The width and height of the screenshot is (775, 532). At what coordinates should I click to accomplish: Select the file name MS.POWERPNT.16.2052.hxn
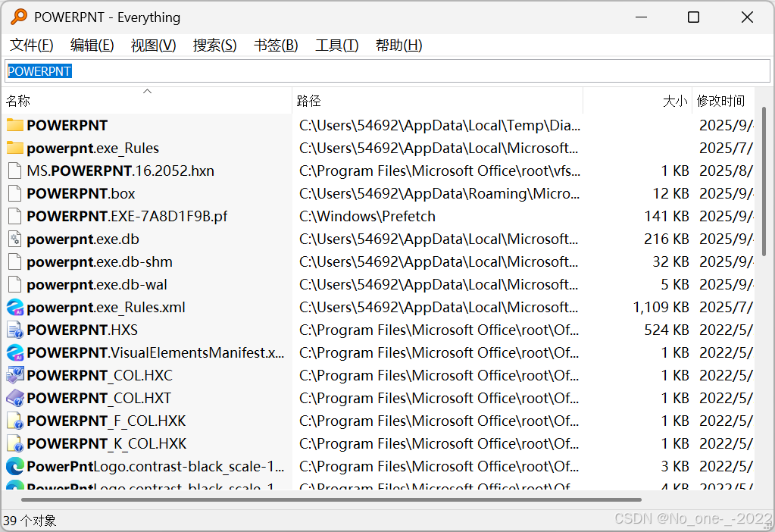120,171
